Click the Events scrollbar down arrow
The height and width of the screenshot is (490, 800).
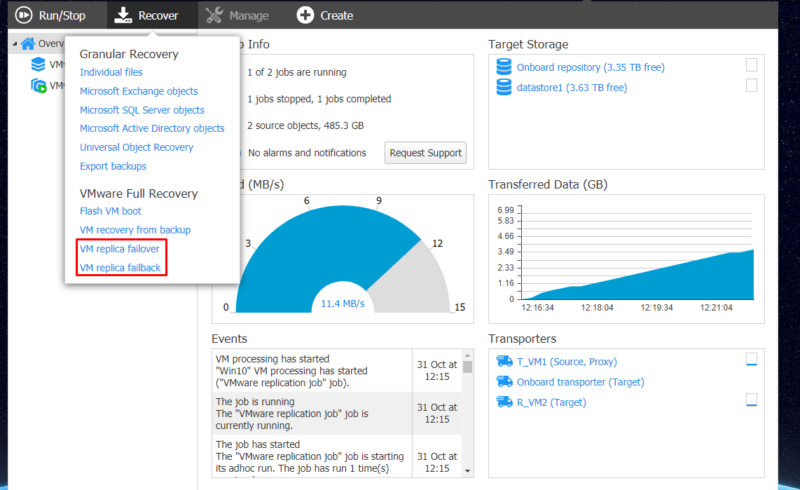pyautogui.click(x=467, y=471)
